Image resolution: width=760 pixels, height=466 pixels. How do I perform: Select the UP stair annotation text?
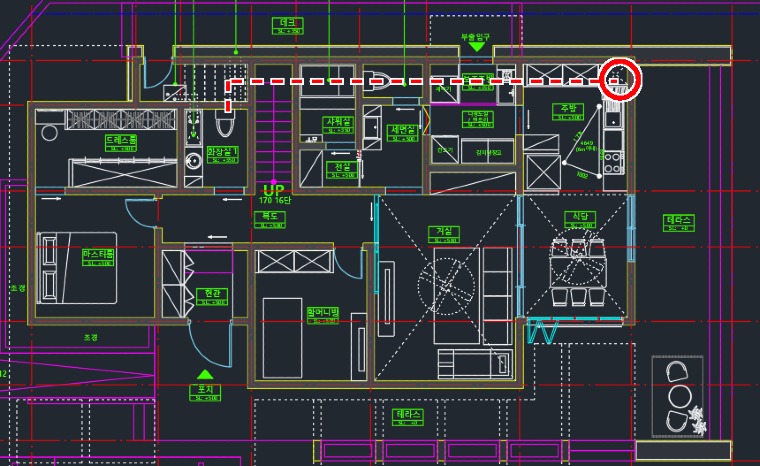click(x=271, y=188)
